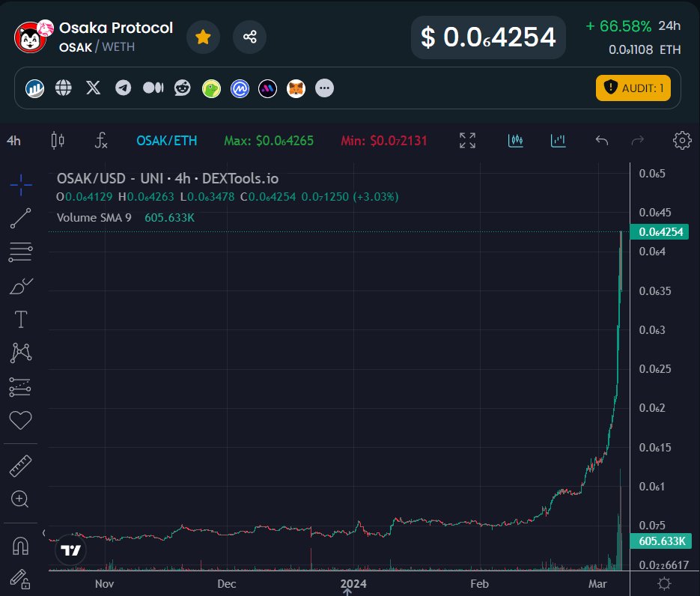Select the XABCD pattern tool
This screenshot has width=700, height=596.
point(20,353)
